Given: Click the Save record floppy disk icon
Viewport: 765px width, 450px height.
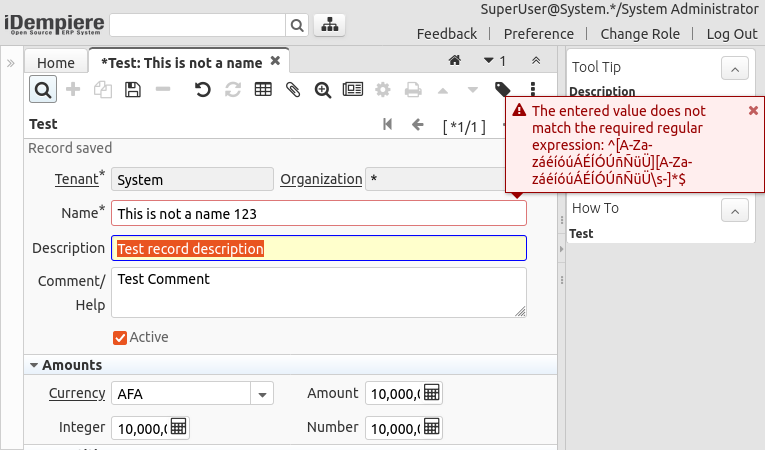Looking at the screenshot, I should click(x=132, y=90).
